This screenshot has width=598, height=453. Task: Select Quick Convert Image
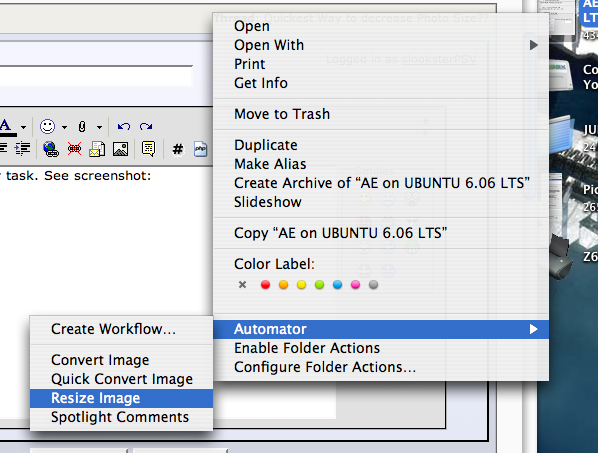[121, 379]
